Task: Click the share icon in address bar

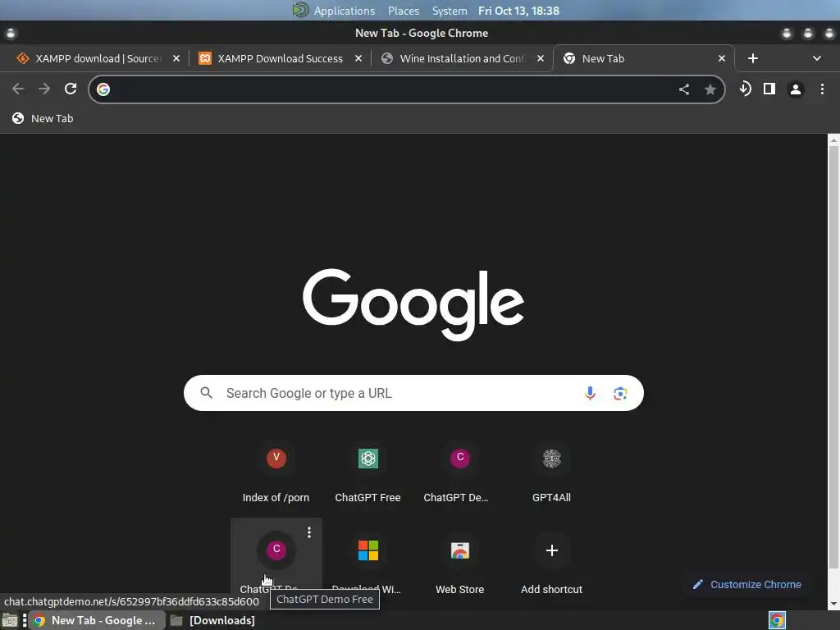Action: tap(684, 89)
